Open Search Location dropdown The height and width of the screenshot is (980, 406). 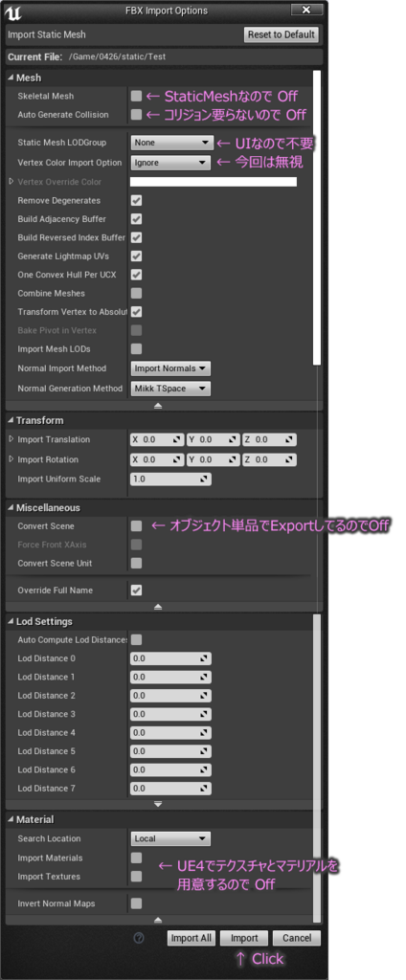(170, 838)
